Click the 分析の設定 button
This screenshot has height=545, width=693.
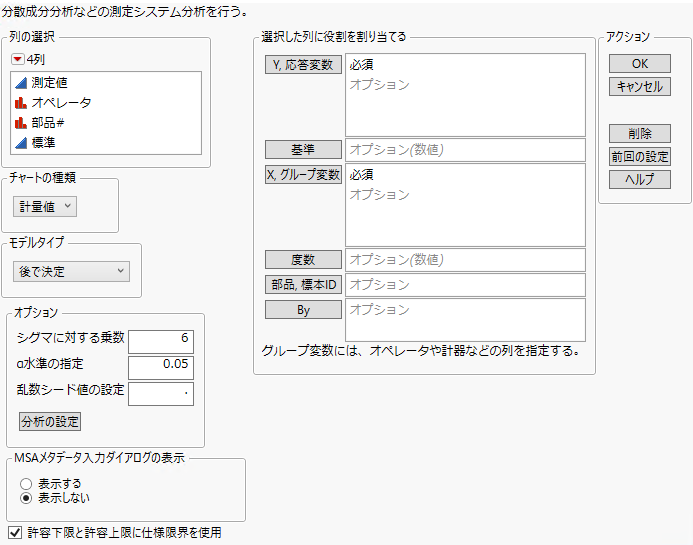click(50, 422)
